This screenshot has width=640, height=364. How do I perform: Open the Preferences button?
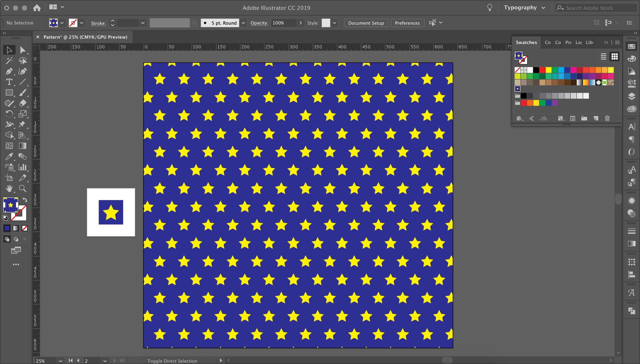pyautogui.click(x=407, y=23)
